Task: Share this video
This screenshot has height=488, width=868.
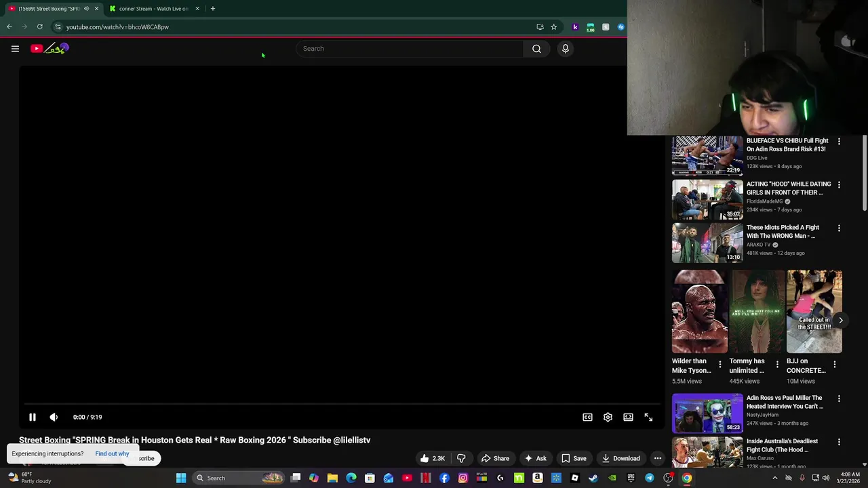Action: coord(495,458)
